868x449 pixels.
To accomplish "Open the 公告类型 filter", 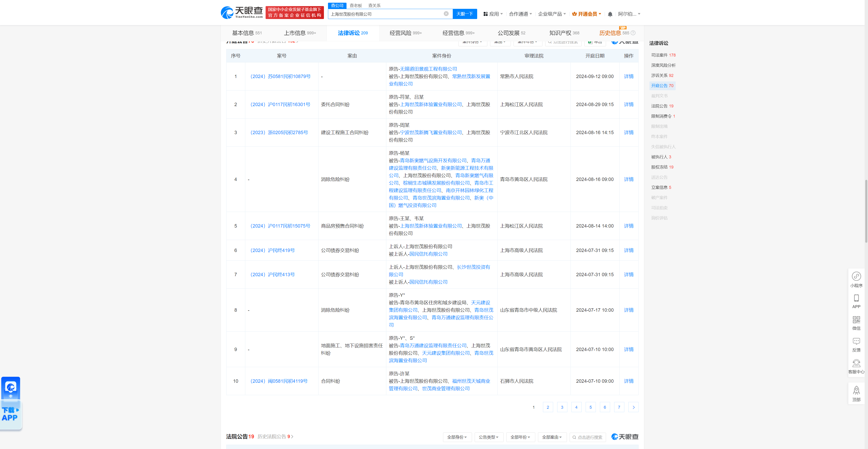I will click(488, 437).
